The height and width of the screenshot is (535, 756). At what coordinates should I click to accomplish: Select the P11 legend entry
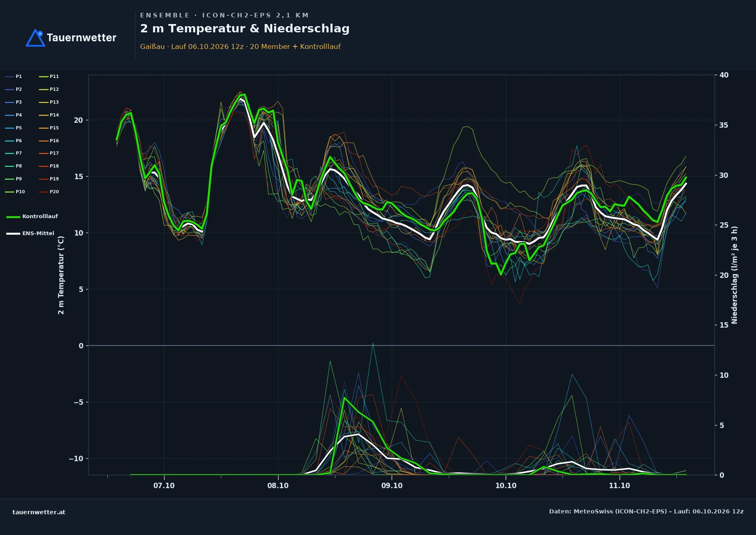[x=49, y=76]
